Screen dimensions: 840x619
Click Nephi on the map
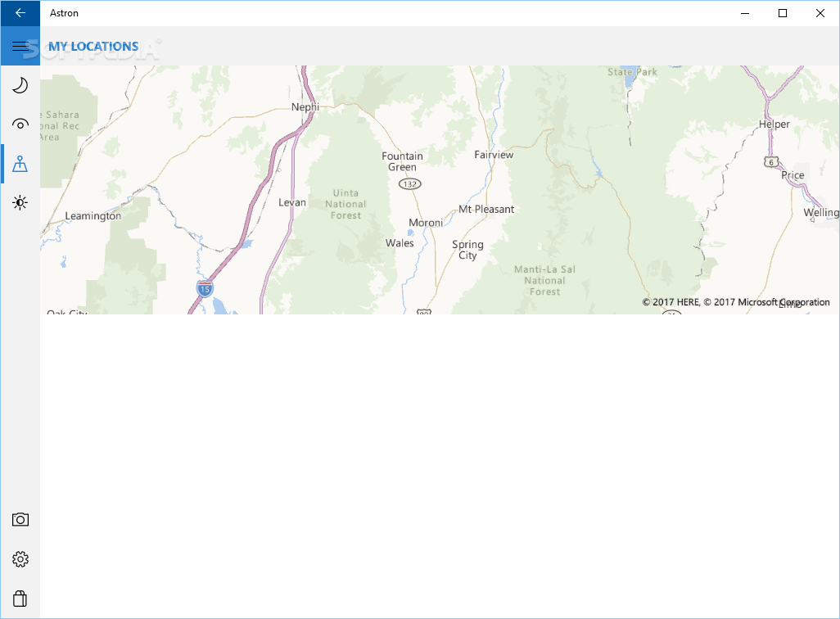point(305,107)
